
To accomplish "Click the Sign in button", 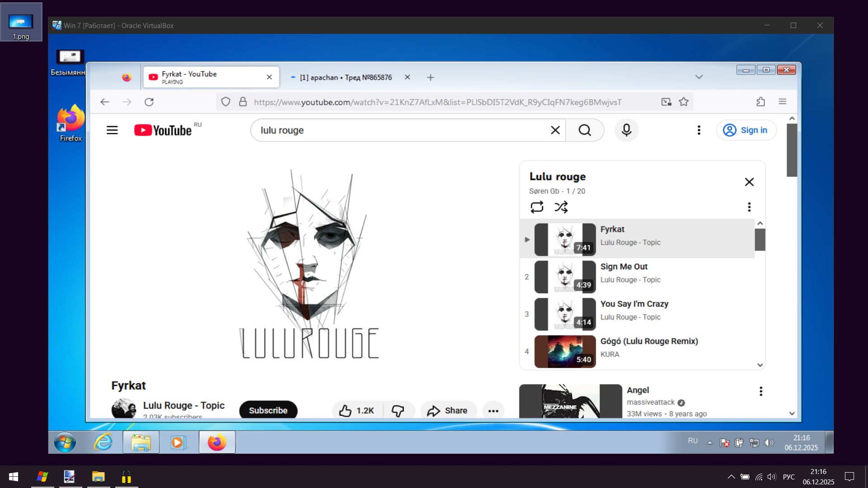I will click(746, 130).
